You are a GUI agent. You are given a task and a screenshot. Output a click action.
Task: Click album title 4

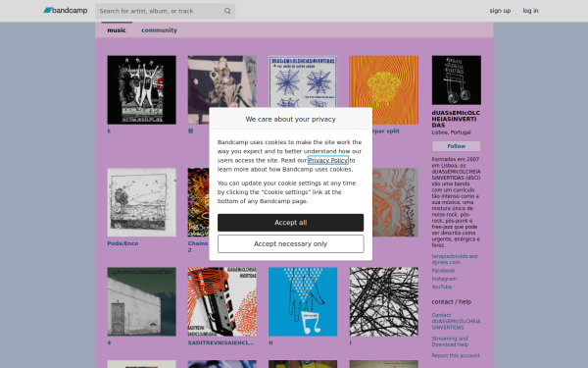point(109,342)
